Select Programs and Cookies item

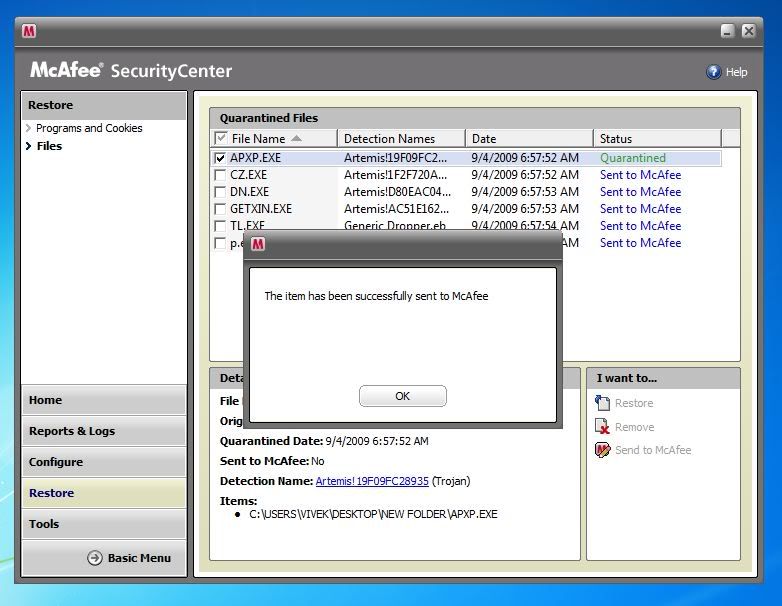(x=89, y=128)
